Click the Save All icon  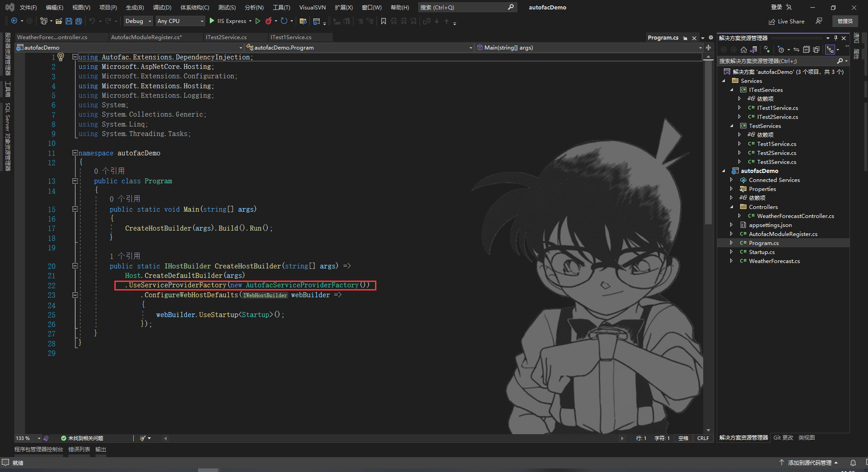[79, 21]
